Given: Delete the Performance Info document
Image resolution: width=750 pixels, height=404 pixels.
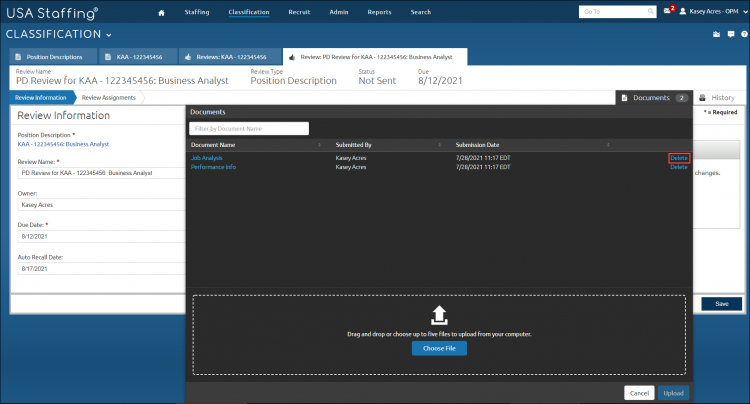Looking at the screenshot, I should [x=679, y=167].
